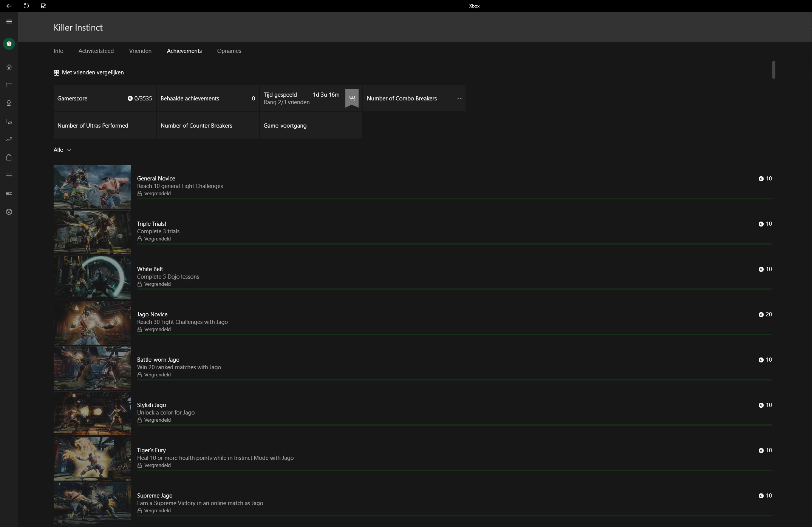The image size is (812, 527).
Task: Click the vertical scrollbar thumb
Action: click(774, 70)
